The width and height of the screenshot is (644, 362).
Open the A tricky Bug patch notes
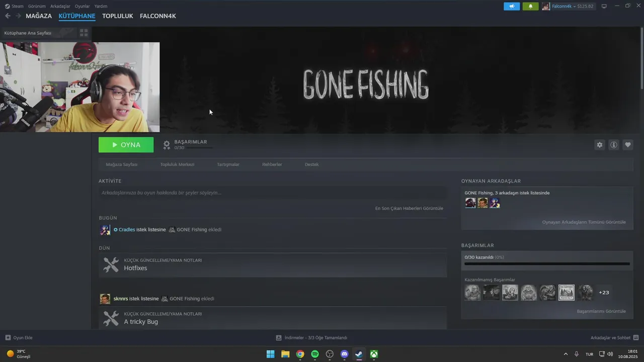273,318
